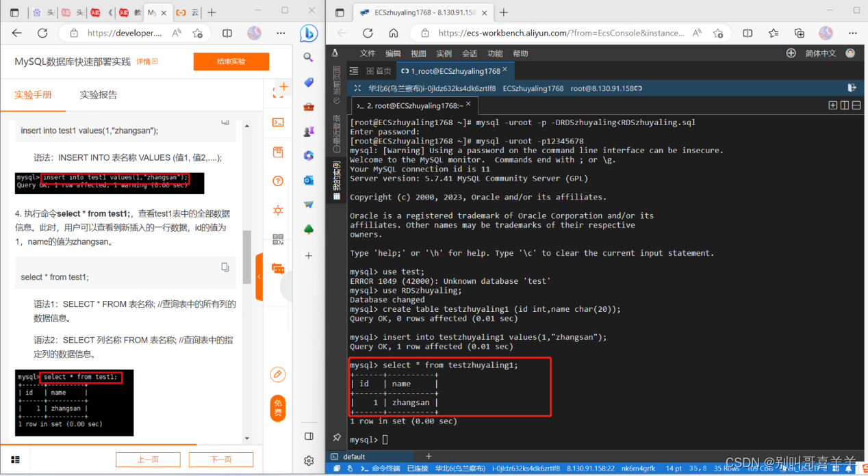This screenshot has width=868, height=476.
Task: Click the Bing chat icon in Edge sidebar
Action: [308, 33]
